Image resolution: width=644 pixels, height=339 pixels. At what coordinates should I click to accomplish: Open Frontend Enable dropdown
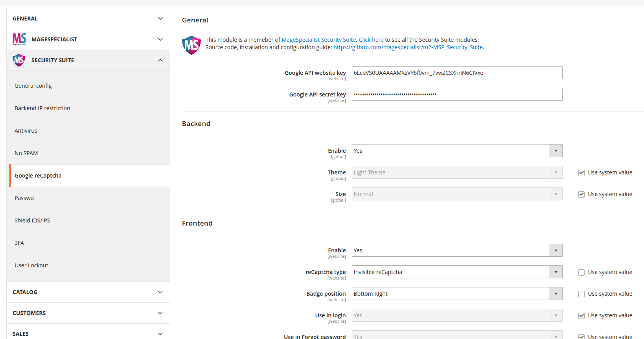(x=457, y=250)
